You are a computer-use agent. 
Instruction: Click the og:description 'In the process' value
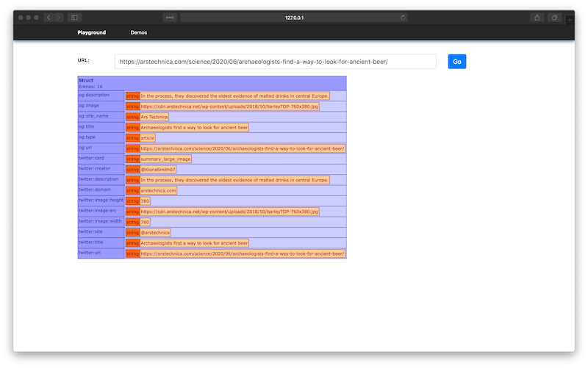(x=234, y=96)
